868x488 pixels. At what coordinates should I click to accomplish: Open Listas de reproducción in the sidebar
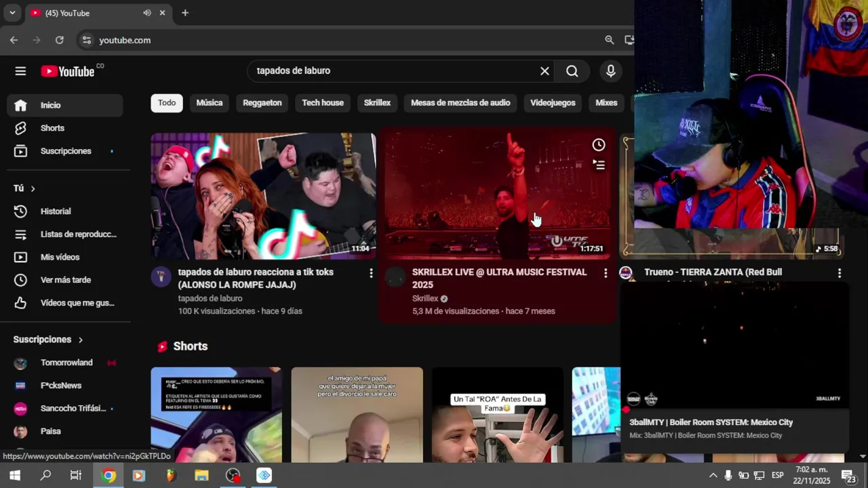tap(65, 235)
